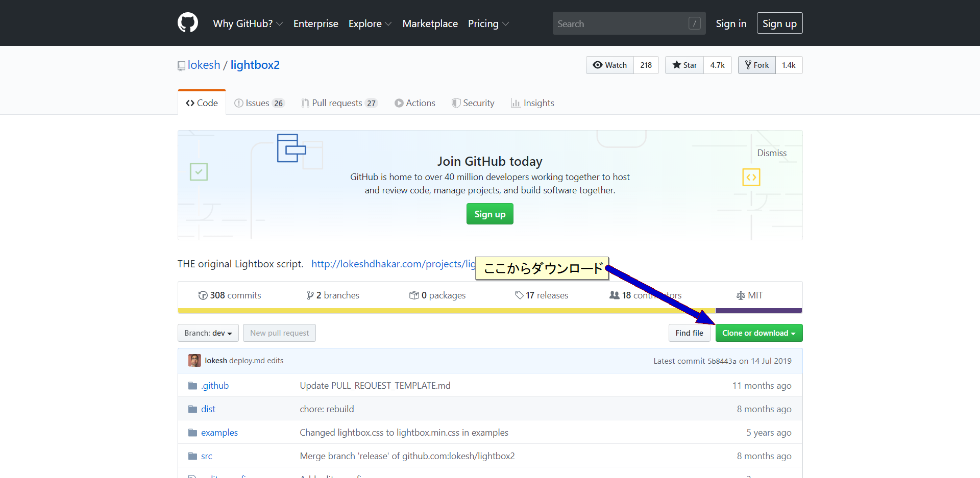This screenshot has height=478, width=980.
Task: Expand the Pricing menu
Action: click(488, 23)
